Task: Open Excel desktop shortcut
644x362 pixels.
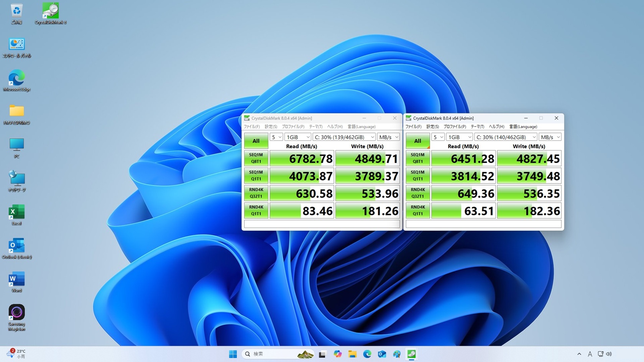Action: [16, 215]
